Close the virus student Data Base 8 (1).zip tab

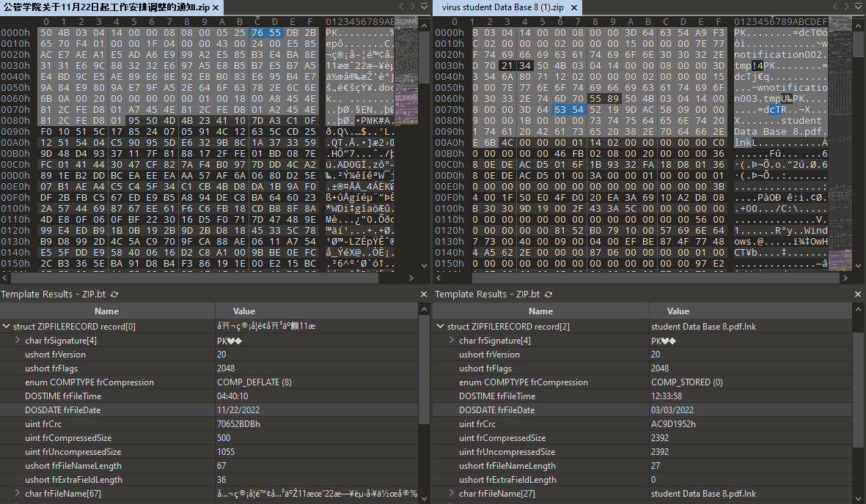tap(574, 7)
